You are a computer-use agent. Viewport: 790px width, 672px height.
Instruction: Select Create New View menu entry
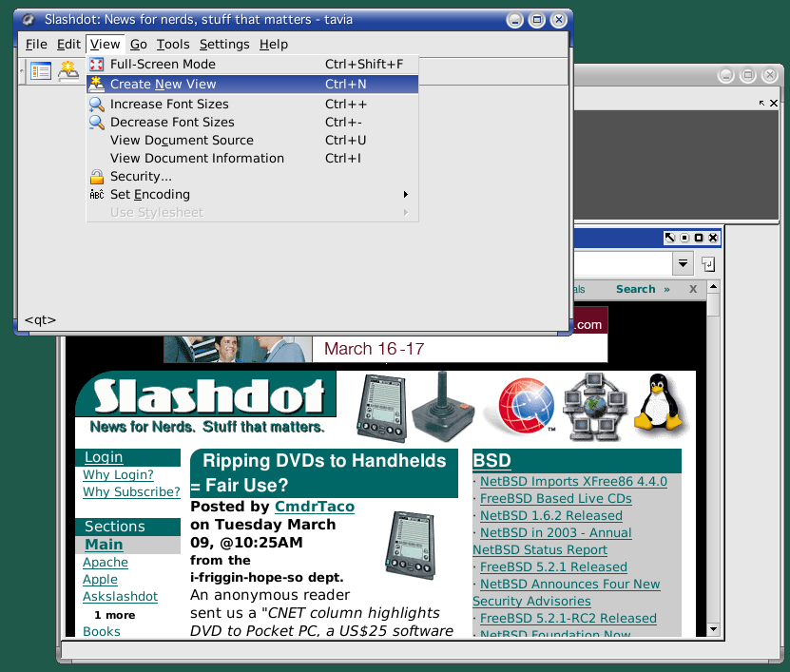coord(253,85)
